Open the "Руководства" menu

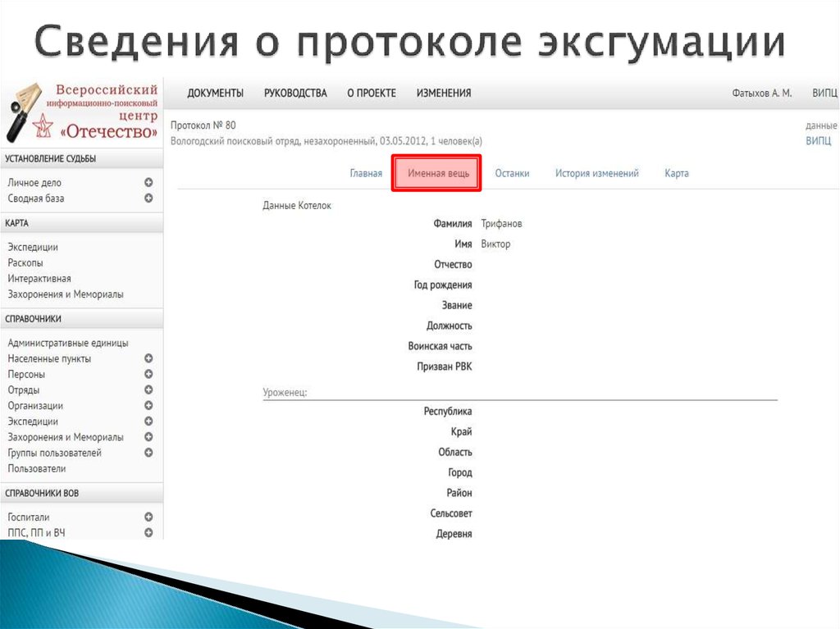(x=295, y=93)
